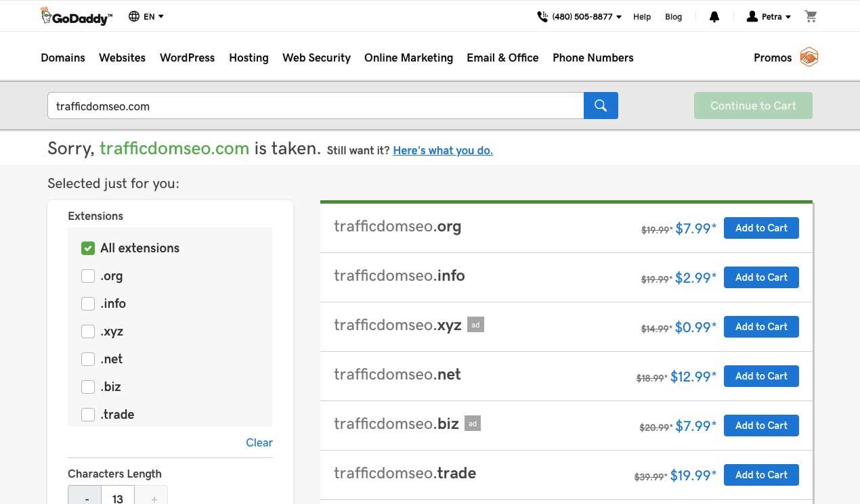This screenshot has height=504, width=860.
Task: Enable the .trade extension filter
Action: [88, 415]
